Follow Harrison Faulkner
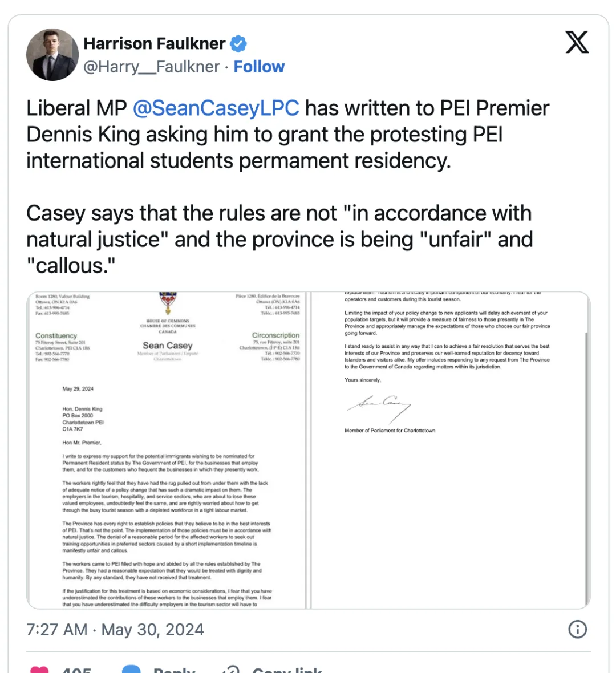This screenshot has height=673, width=616. click(x=259, y=67)
